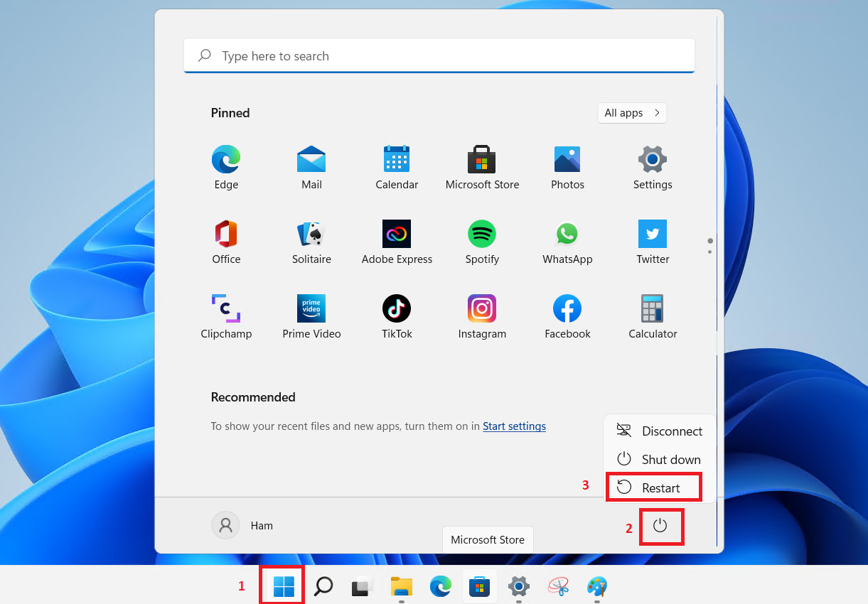Open Snipping Tool on the taskbar
The width and height of the screenshot is (868, 604).
click(x=558, y=586)
